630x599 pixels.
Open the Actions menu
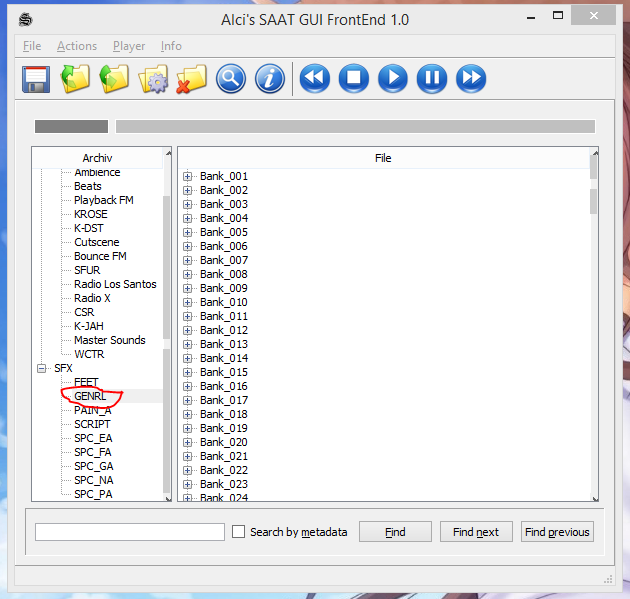pos(77,46)
